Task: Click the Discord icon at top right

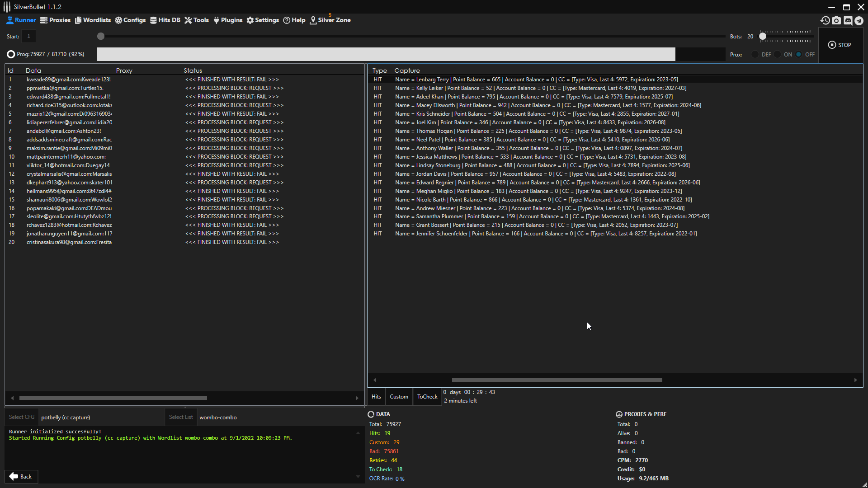Action: (848, 20)
